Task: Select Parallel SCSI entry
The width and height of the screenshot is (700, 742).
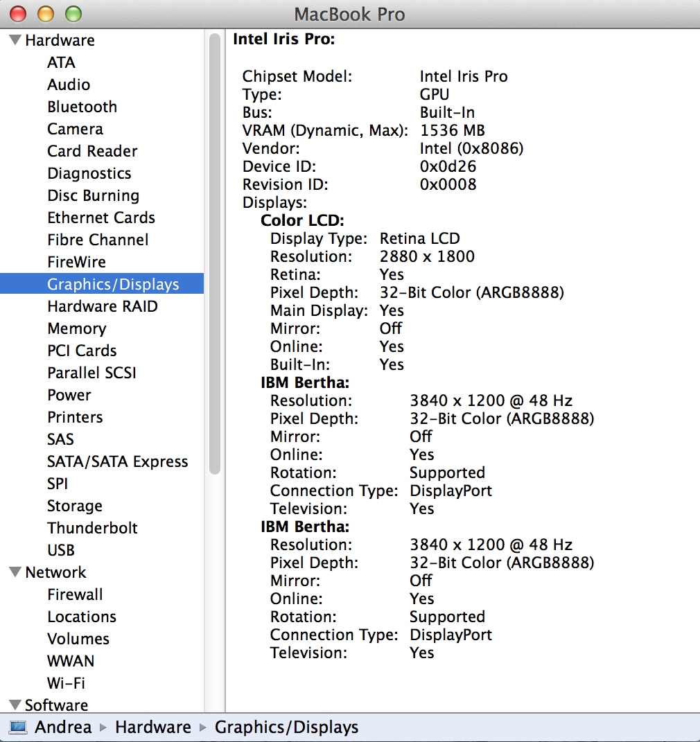Action: pos(91,373)
